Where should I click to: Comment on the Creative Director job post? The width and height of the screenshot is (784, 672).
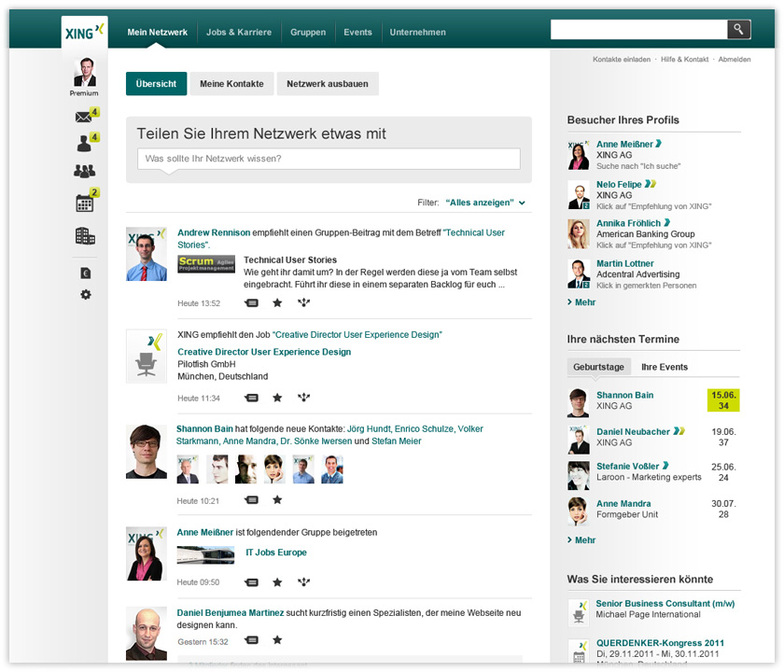[251, 398]
